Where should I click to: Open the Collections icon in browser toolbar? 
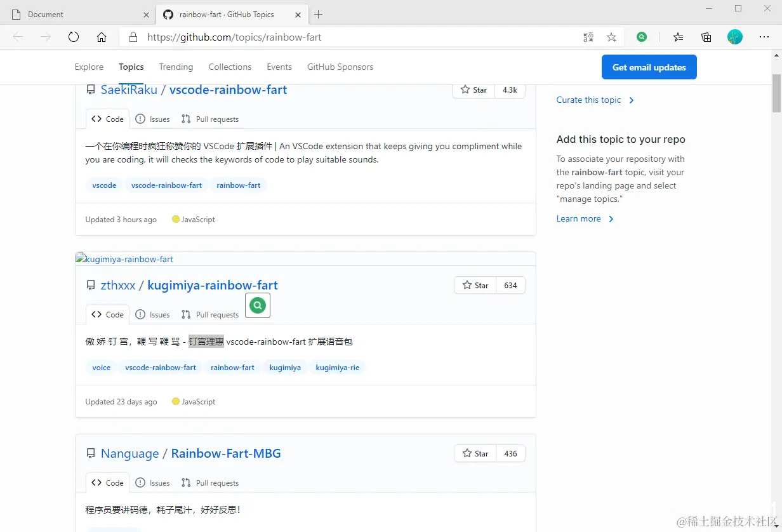[706, 37]
